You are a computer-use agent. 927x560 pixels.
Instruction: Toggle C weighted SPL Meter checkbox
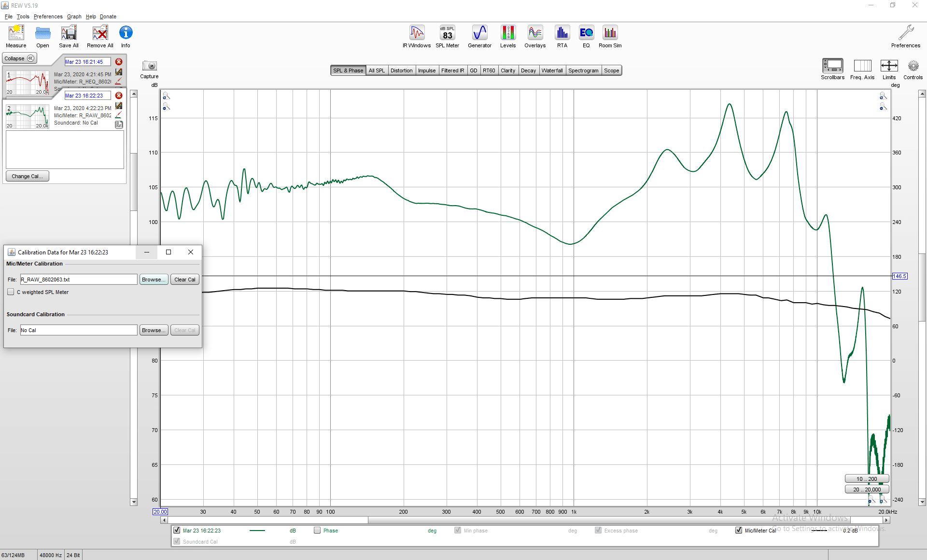click(11, 292)
